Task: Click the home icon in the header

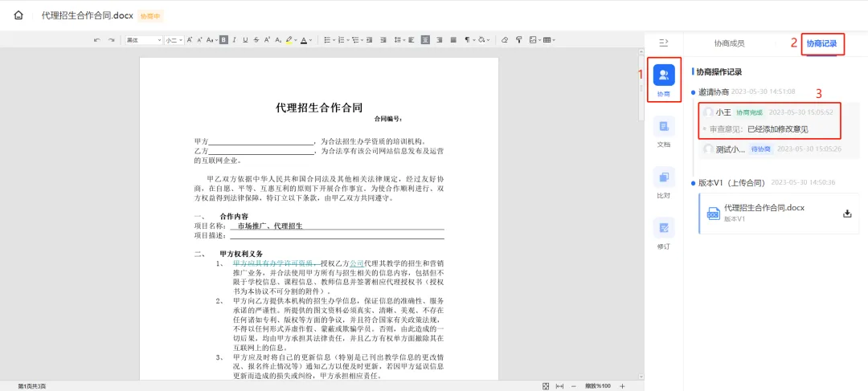Action: click(x=18, y=15)
